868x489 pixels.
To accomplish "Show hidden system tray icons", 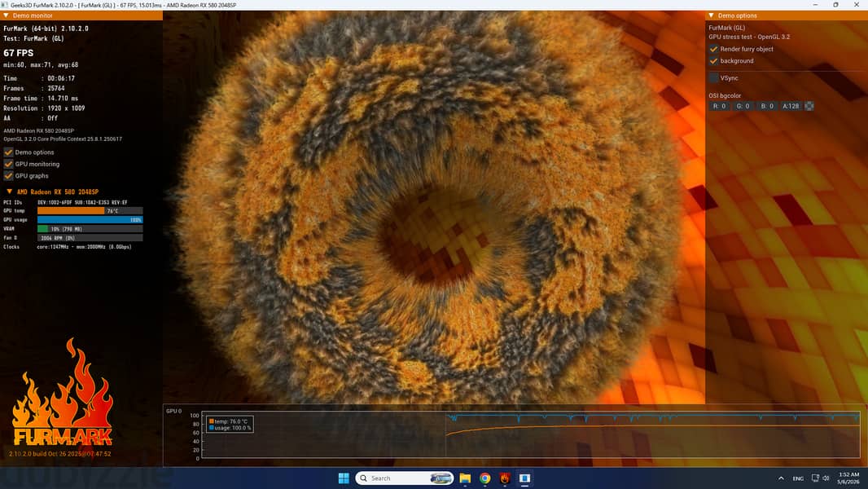I will click(781, 478).
